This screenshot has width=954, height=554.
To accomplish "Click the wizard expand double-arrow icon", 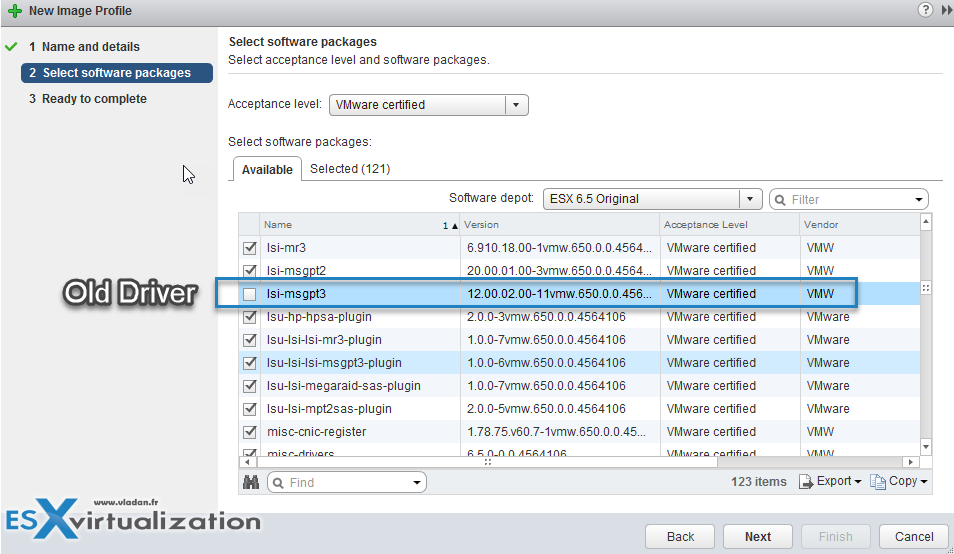I will [946, 10].
